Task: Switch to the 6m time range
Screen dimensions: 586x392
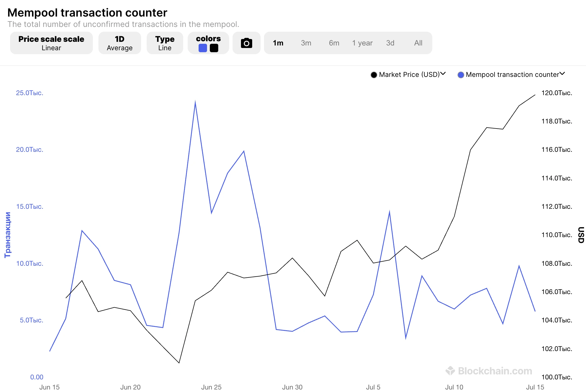Action: coord(334,43)
